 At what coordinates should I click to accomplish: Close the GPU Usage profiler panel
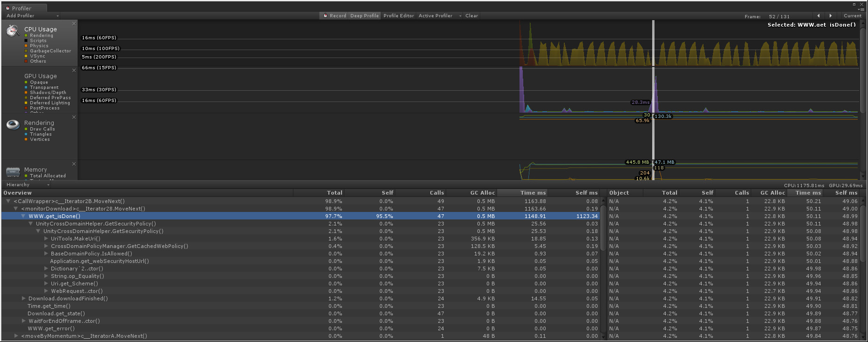pyautogui.click(x=74, y=70)
